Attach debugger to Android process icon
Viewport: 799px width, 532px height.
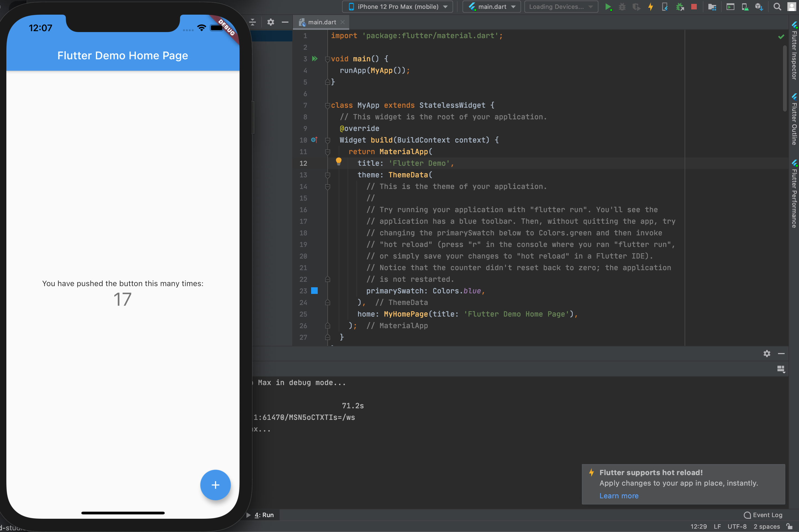(x=680, y=7)
